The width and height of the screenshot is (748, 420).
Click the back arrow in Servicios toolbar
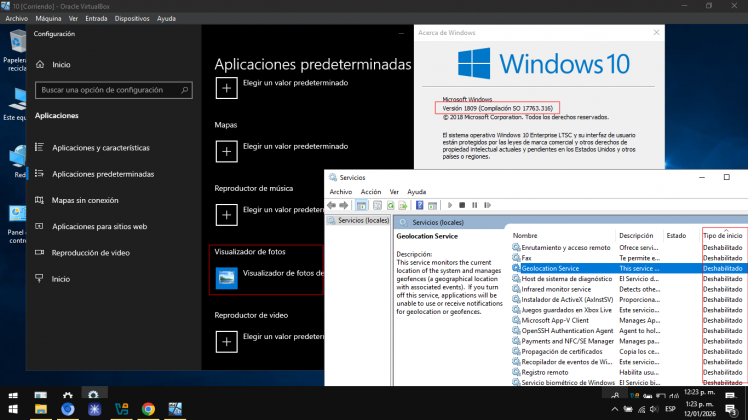pyautogui.click(x=334, y=205)
